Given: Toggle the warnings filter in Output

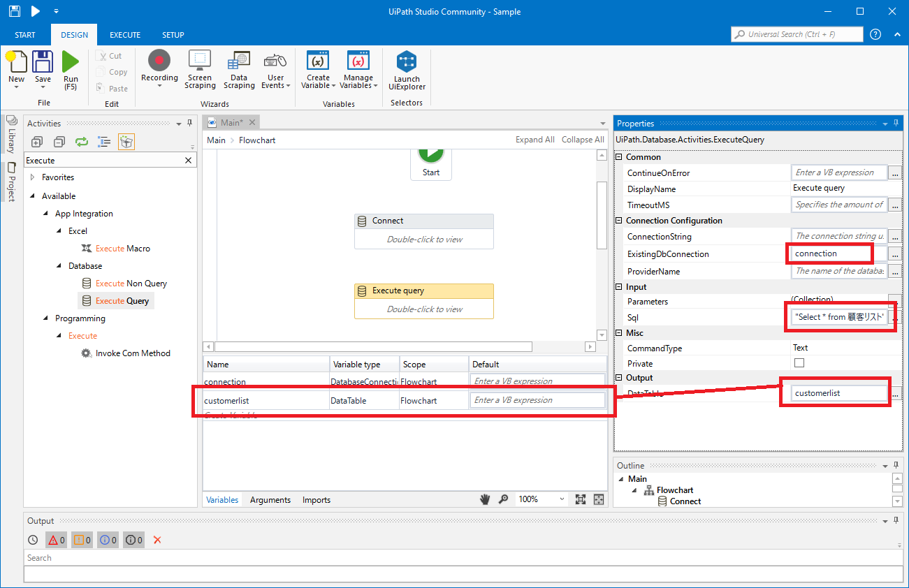Looking at the screenshot, I should tap(82, 540).
